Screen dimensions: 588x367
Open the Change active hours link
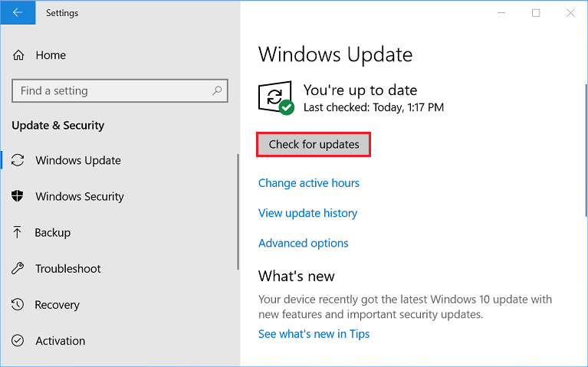point(309,183)
